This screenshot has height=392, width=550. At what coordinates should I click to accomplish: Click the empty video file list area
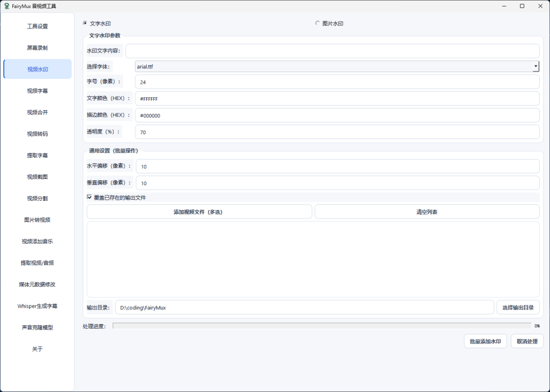(x=313, y=259)
